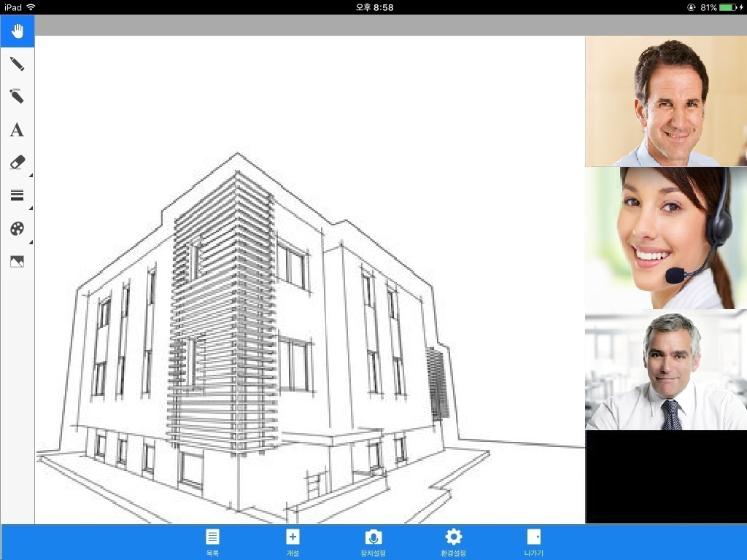Tap 나가기 to exit the meeting
The width and height of the screenshot is (747, 560).
pyautogui.click(x=533, y=542)
